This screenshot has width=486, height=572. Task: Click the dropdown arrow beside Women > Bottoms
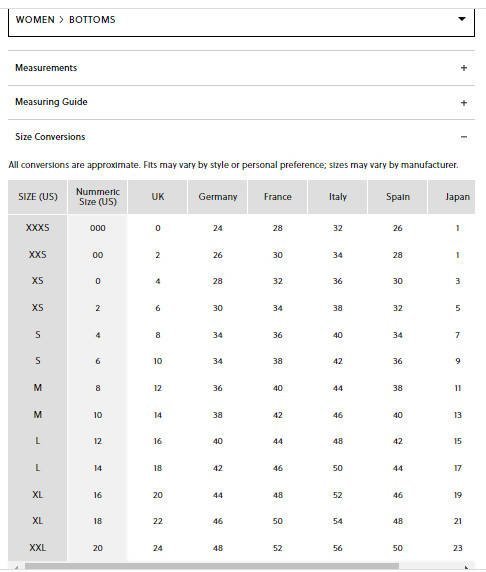tap(462, 19)
